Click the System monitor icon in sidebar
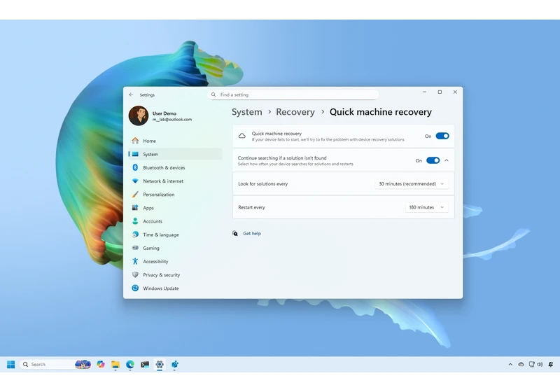The image size is (560, 392). click(135, 154)
